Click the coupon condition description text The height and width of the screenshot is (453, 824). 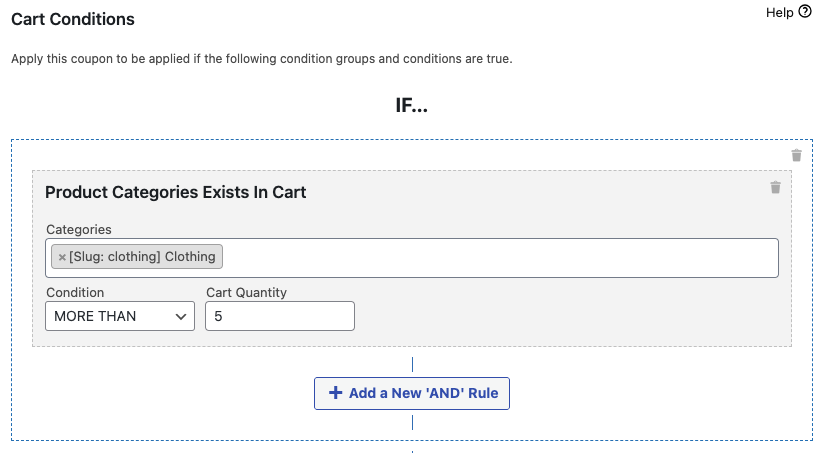pyautogui.click(x=262, y=59)
